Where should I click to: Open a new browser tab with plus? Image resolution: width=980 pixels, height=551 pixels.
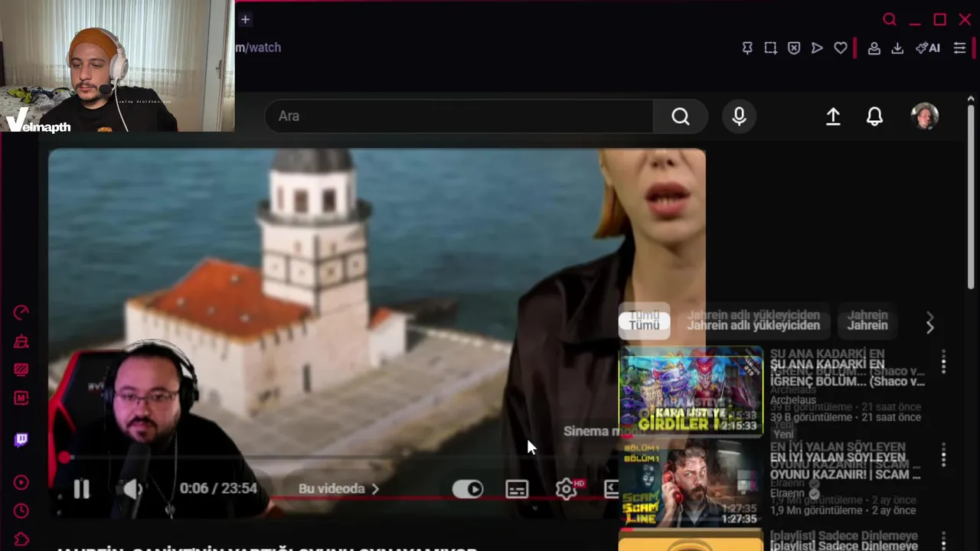(245, 19)
